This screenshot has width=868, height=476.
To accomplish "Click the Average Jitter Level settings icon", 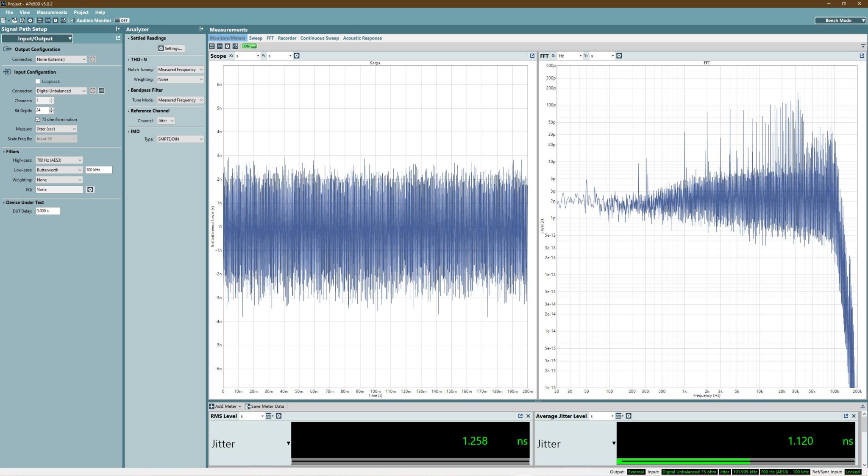I will [629, 416].
